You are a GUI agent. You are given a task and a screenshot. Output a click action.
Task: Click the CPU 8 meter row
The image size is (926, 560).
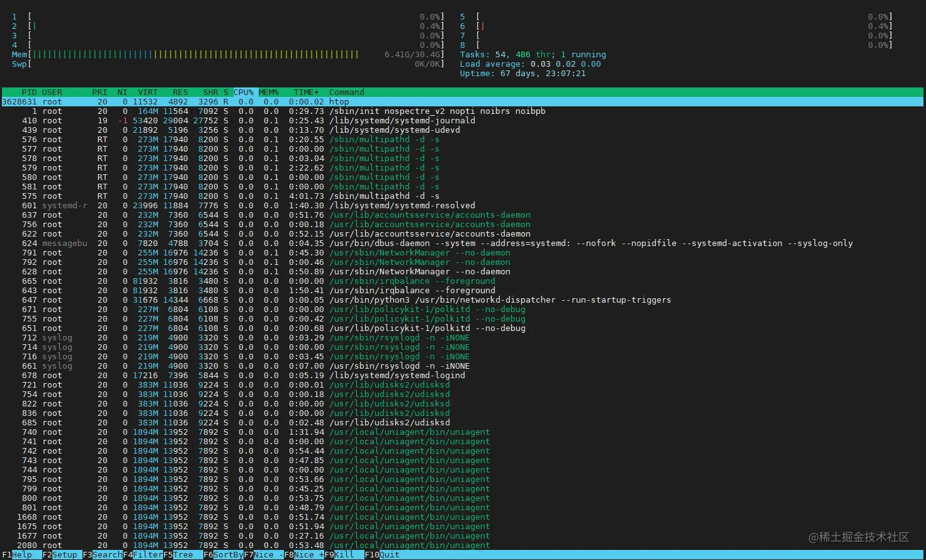click(x=676, y=45)
